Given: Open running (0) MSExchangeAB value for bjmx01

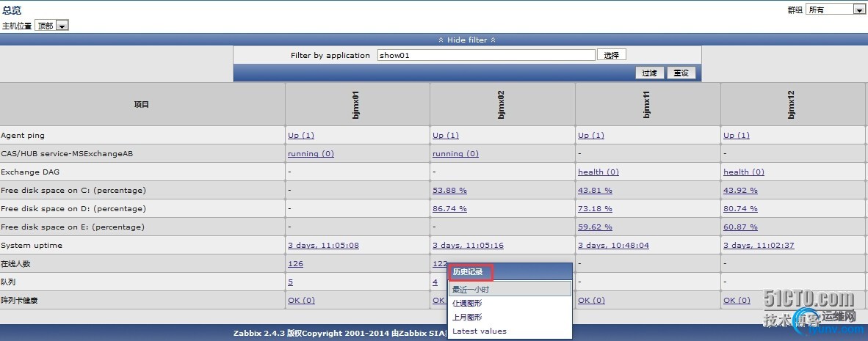Looking at the screenshot, I should click(x=311, y=154).
